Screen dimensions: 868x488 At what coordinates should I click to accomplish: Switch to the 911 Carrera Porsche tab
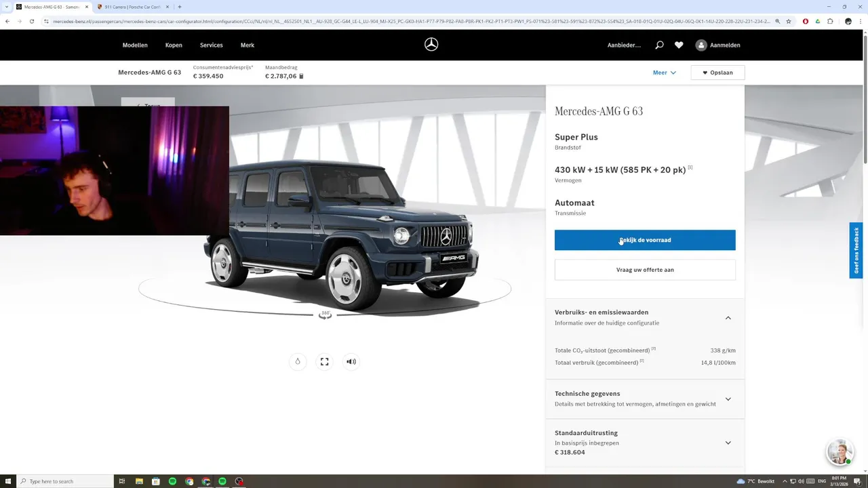pyautogui.click(x=132, y=7)
